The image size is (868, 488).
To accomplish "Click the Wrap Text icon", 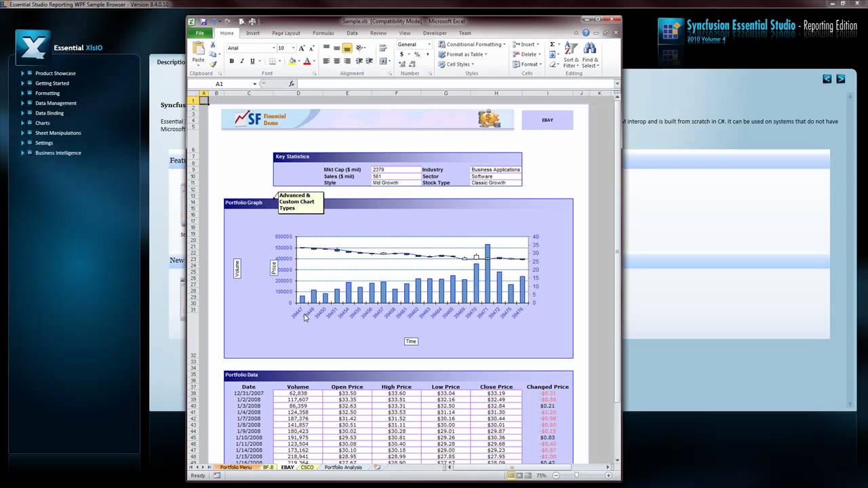I will click(x=383, y=47).
